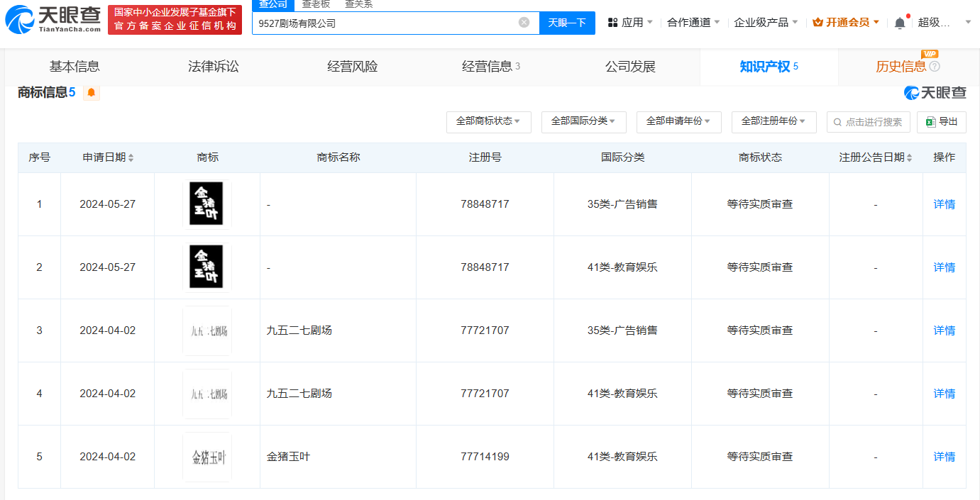点击商标信息旁的铃铛提醒图标
This screenshot has height=500, width=980.
point(92,93)
